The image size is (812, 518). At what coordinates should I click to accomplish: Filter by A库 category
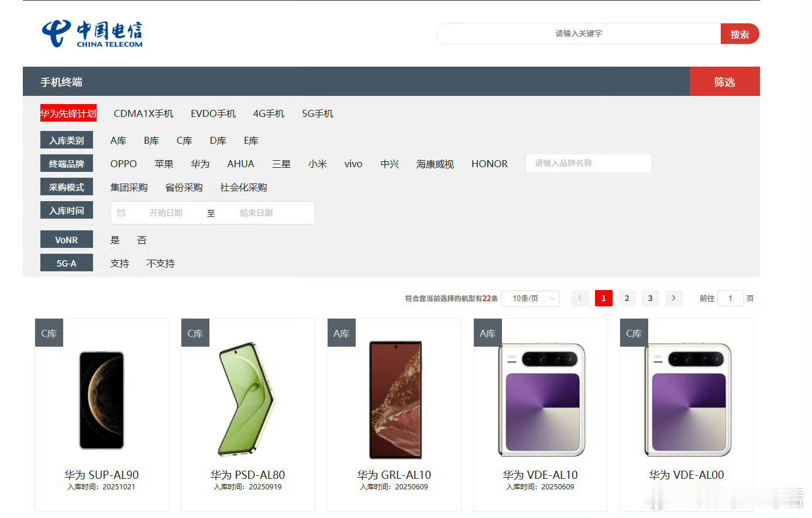pos(118,141)
